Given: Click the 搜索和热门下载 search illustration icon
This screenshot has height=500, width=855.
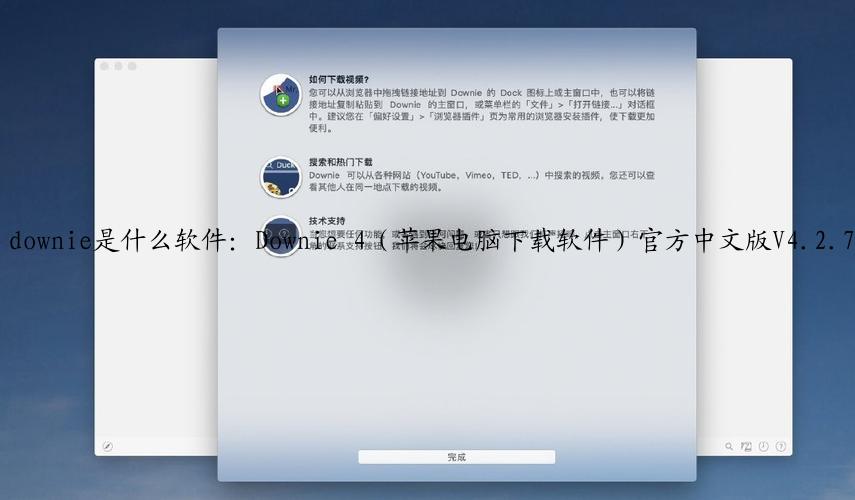Looking at the screenshot, I should point(281,177).
